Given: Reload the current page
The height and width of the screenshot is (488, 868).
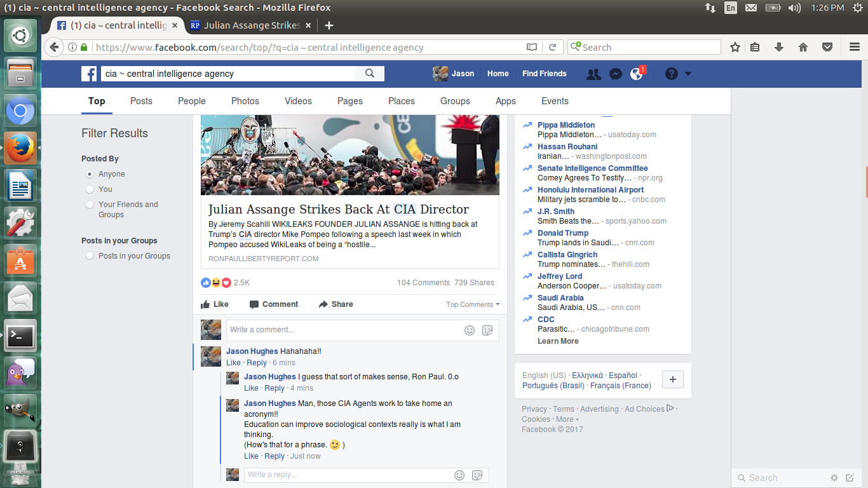Looking at the screenshot, I should [x=552, y=47].
